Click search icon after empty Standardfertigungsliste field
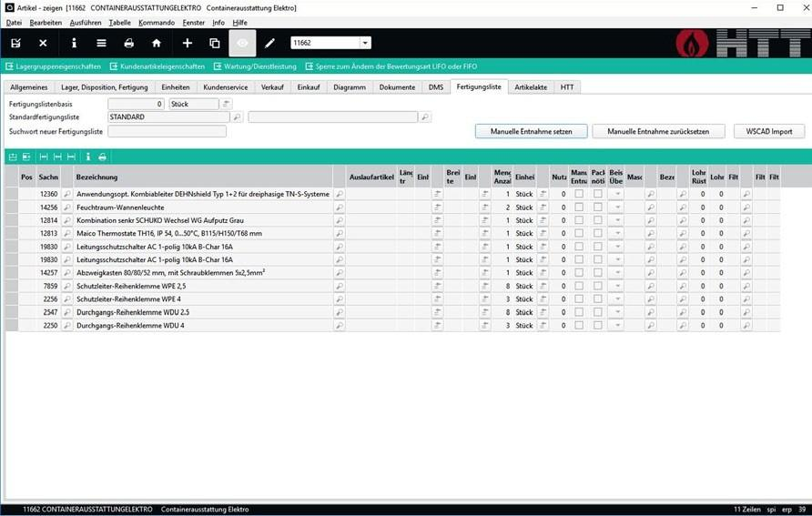This screenshot has height=516, width=812. pos(424,117)
